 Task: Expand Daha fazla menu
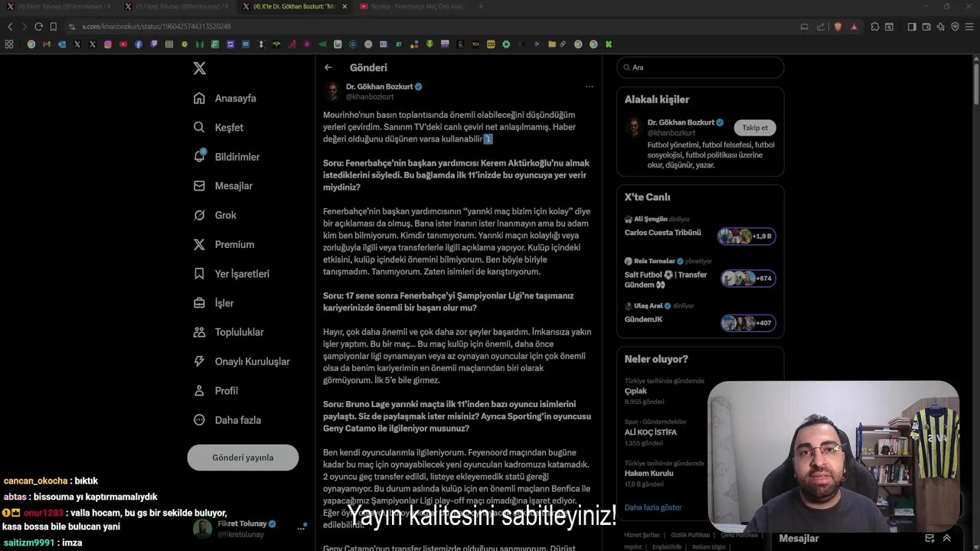[x=227, y=420]
